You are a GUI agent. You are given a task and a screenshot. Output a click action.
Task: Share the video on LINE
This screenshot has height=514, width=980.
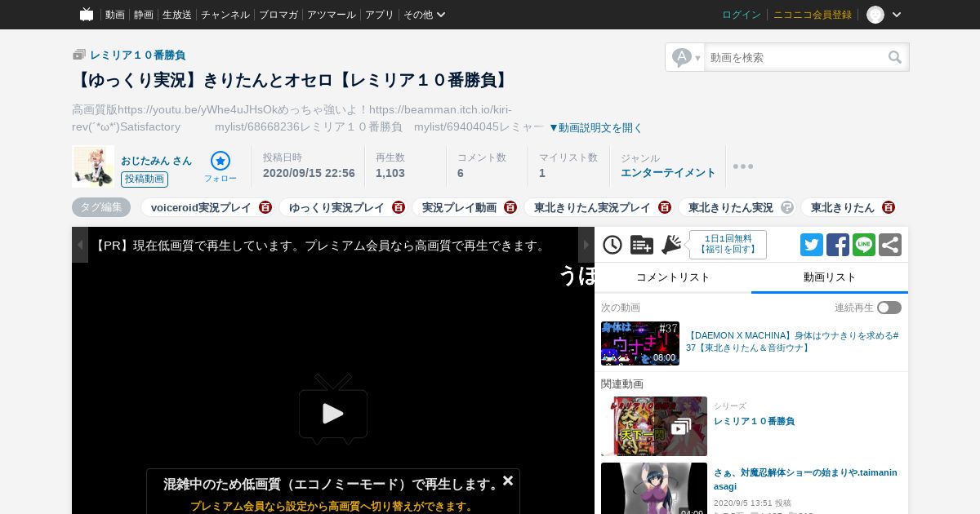tap(864, 245)
